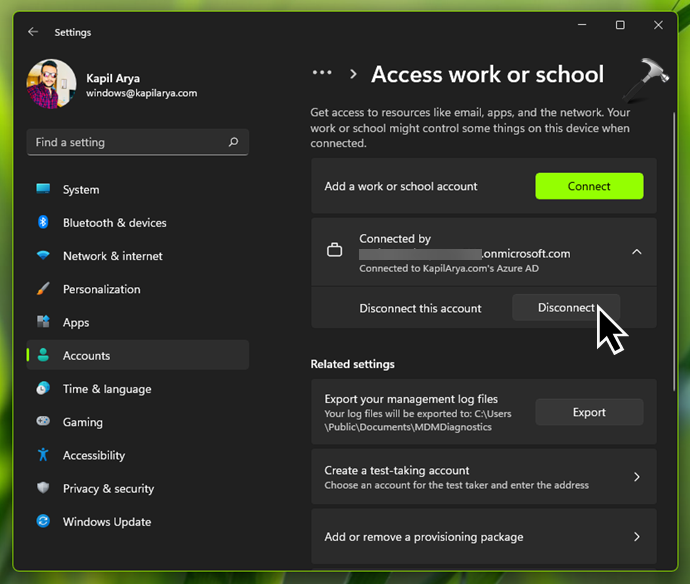Screen dimensions: 690x584
Task: Open Accessibility settings
Action: click(138, 455)
